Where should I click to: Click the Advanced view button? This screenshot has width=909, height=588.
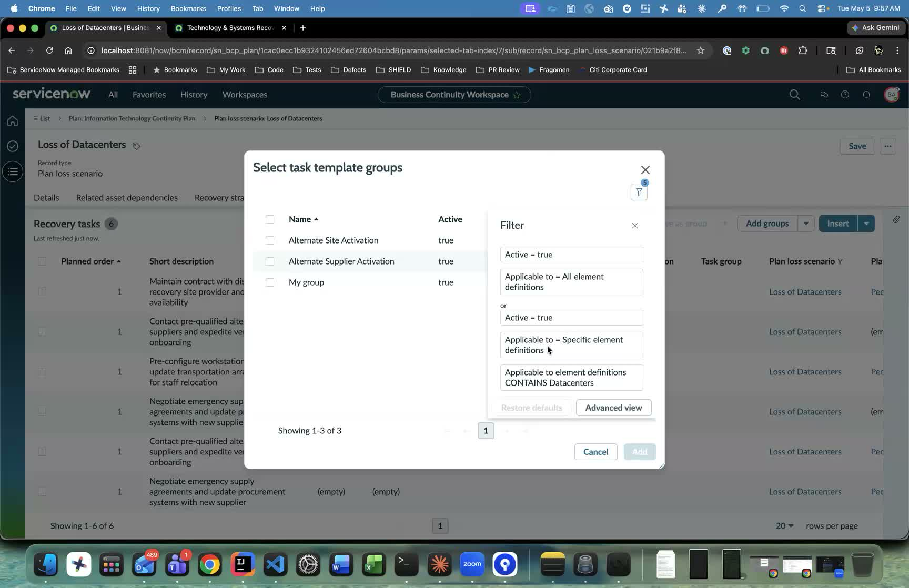click(613, 408)
